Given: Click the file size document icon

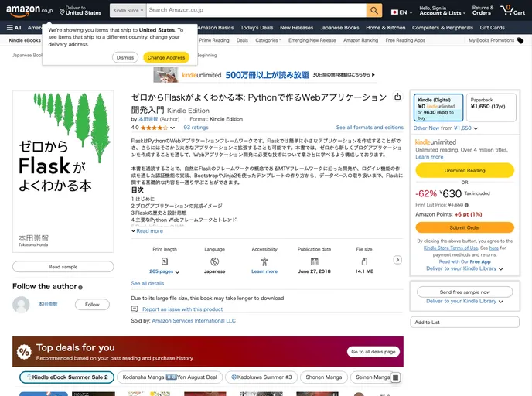Looking at the screenshot, I should click(364, 261).
